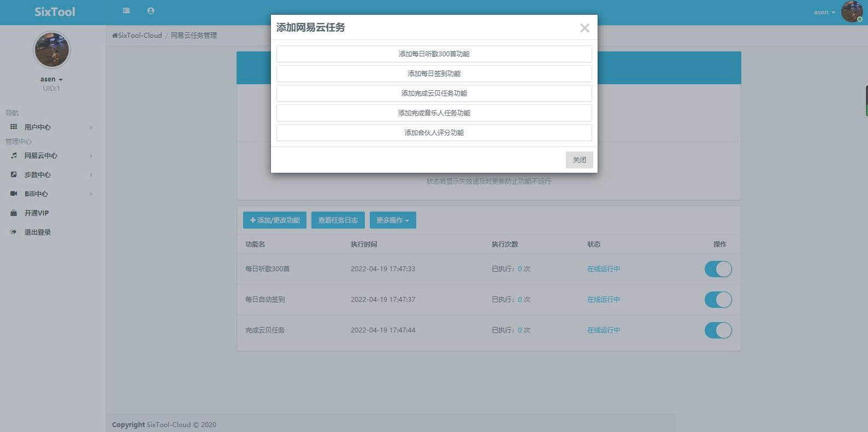Click the SixTool-Cloud breadcrumb link
Screen dimensions: 868x432
[140, 36]
